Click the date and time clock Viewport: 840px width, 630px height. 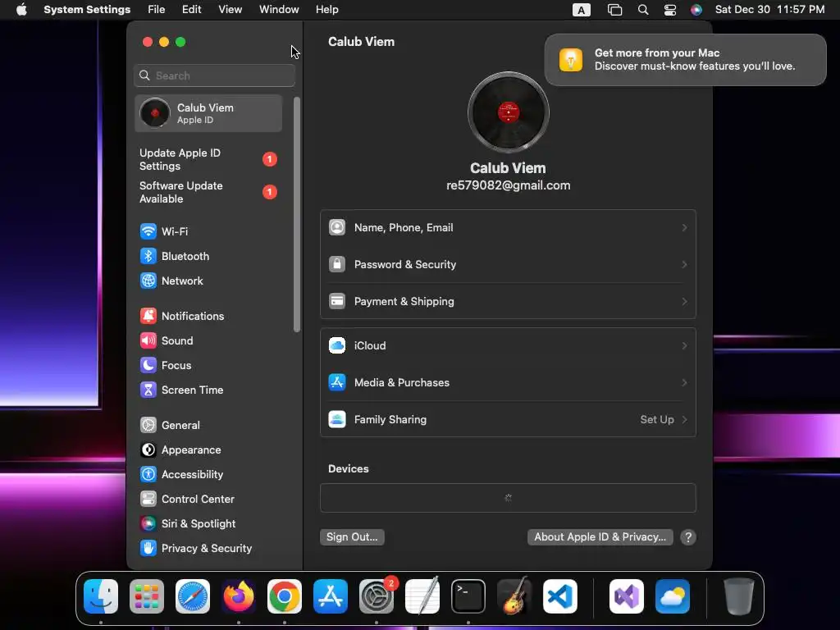[x=769, y=10]
